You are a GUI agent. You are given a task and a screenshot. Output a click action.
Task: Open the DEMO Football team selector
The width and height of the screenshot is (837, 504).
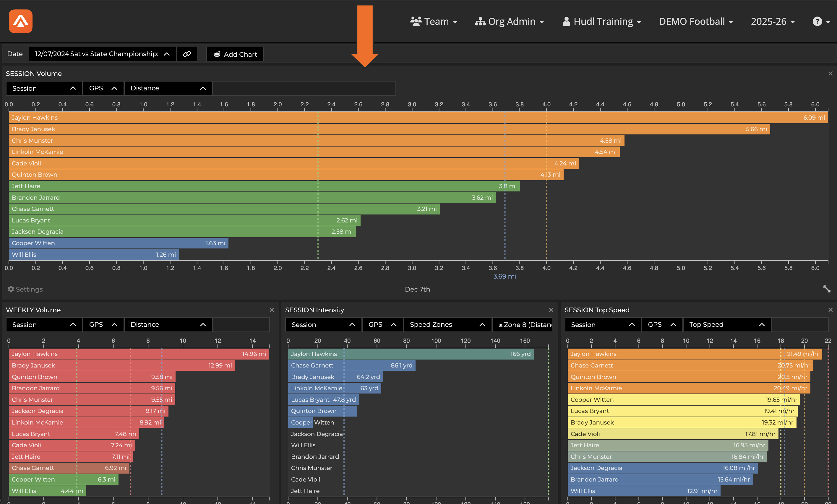tap(696, 21)
